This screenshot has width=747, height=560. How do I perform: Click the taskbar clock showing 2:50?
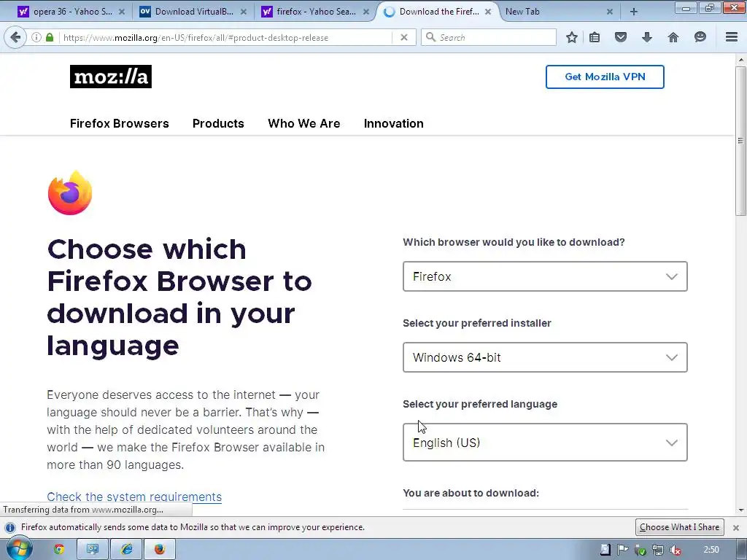point(711,550)
